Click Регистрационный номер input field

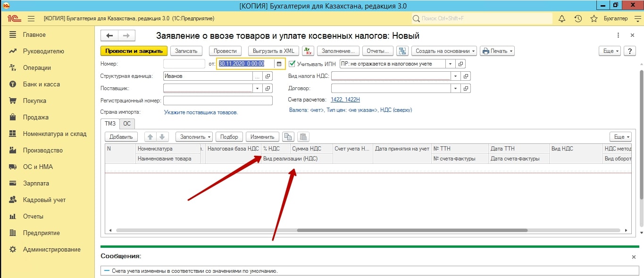click(x=218, y=101)
